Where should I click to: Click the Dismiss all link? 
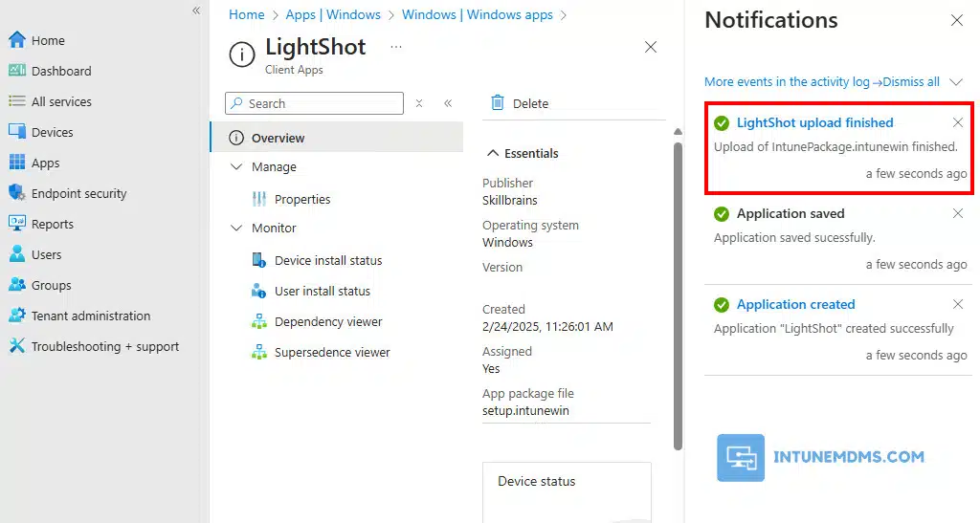[x=911, y=82]
